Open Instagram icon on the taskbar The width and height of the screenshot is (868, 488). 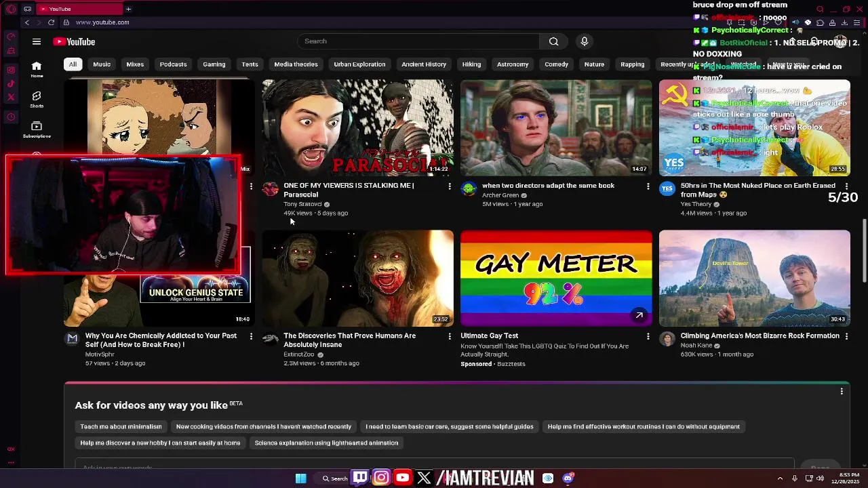point(381,478)
